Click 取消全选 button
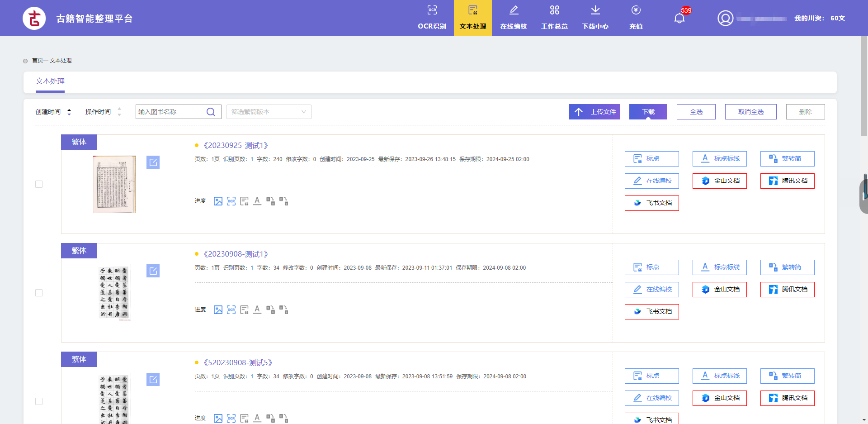 pyautogui.click(x=750, y=112)
